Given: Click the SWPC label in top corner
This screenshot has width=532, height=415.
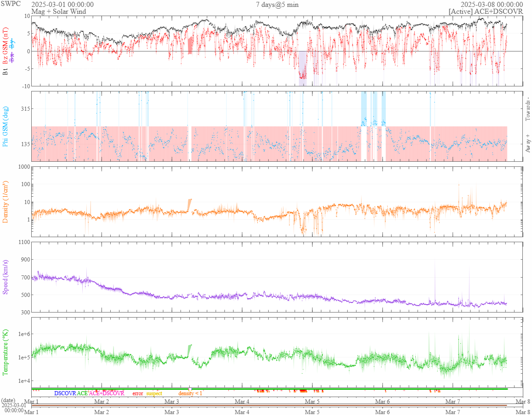Looking at the screenshot, I should (x=11, y=4).
